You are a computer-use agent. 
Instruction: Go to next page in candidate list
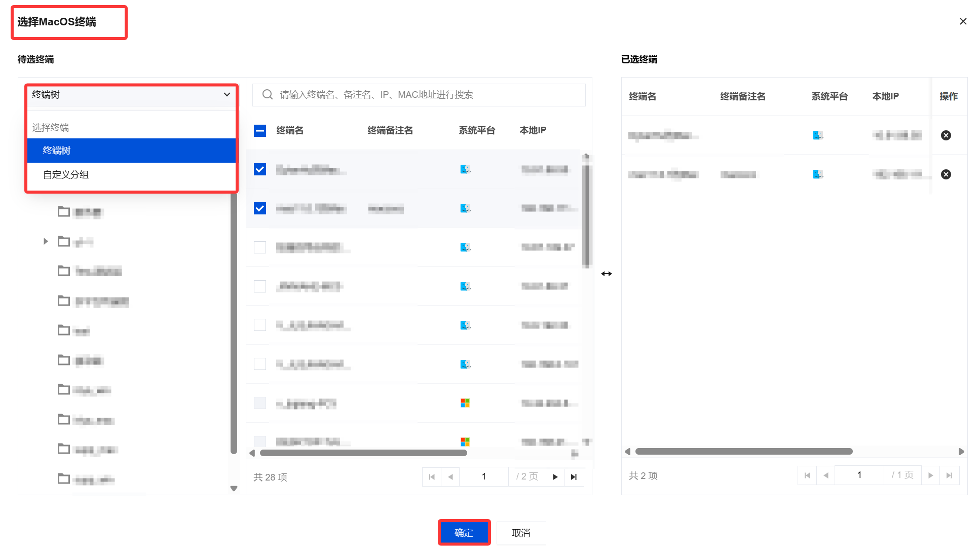pos(555,477)
